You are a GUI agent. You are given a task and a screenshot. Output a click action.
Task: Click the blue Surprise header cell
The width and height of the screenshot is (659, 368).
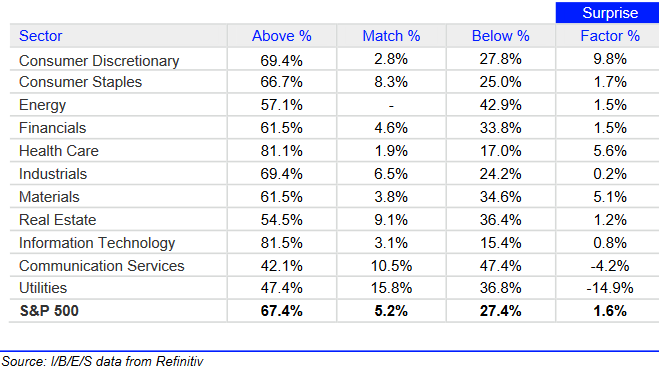609,13
